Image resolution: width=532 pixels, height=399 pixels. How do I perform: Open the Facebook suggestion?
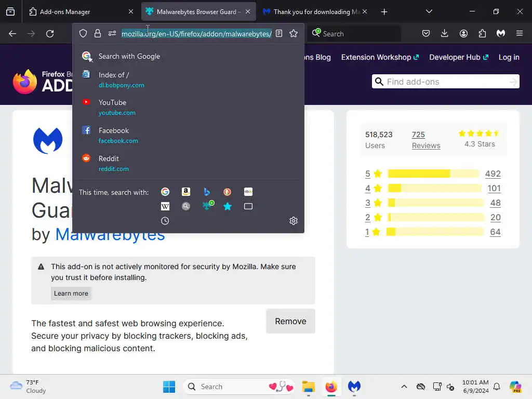(x=188, y=136)
